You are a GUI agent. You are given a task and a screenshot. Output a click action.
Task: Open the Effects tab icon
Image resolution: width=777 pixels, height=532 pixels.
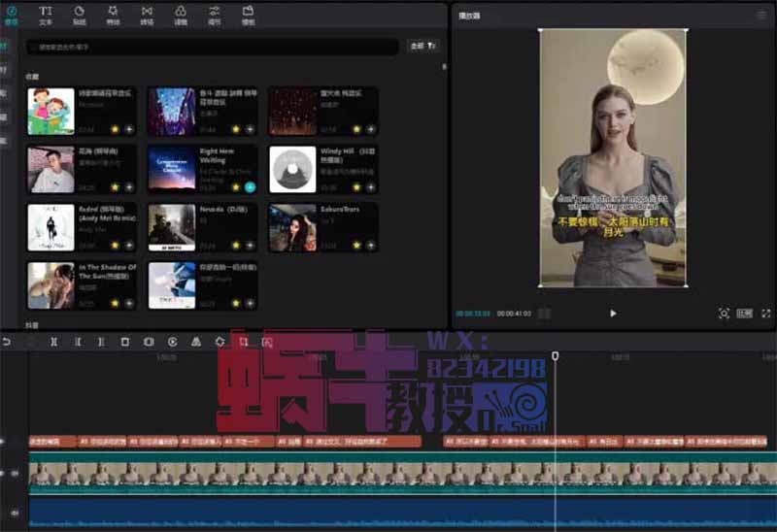point(114,15)
